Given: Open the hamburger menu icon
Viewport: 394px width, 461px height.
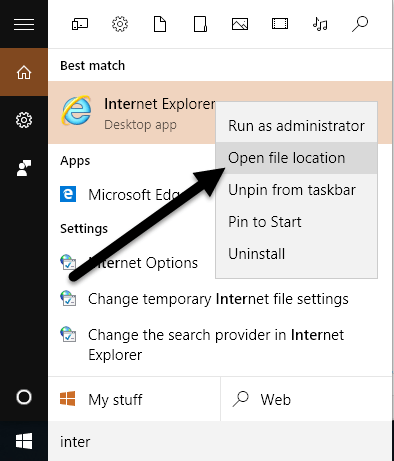Looking at the screenshot, I should 24,24.
